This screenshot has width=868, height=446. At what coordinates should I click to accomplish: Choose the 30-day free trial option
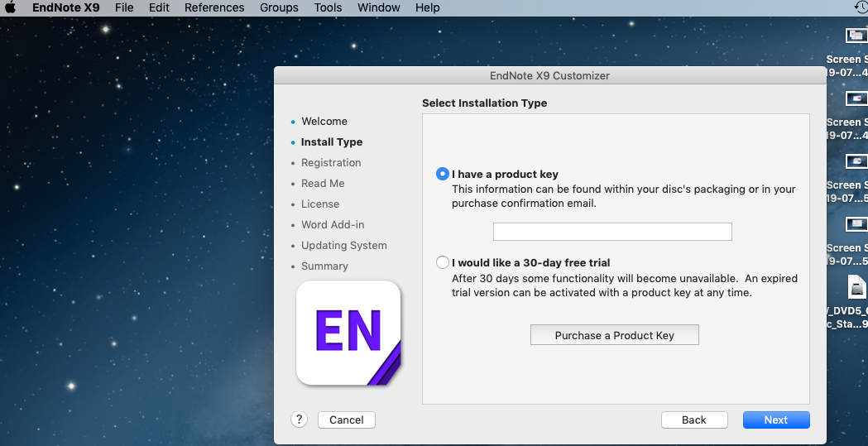tap(443, 262)
